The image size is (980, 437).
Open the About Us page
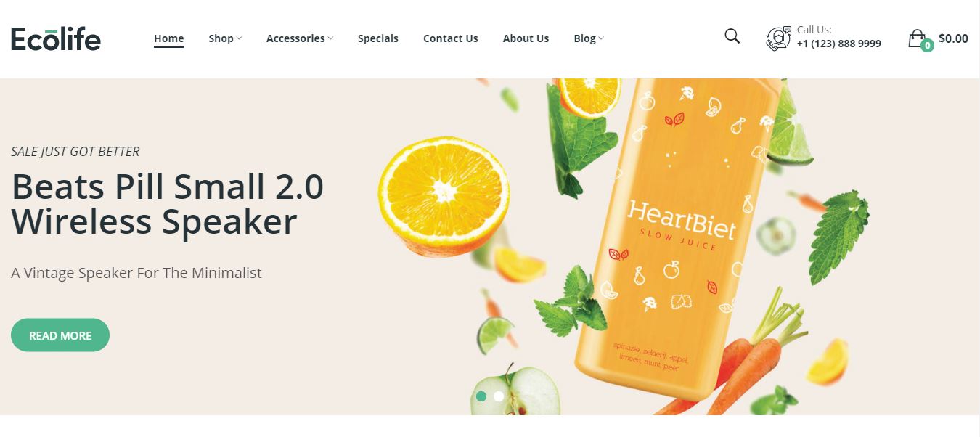[x=526, y=38]
